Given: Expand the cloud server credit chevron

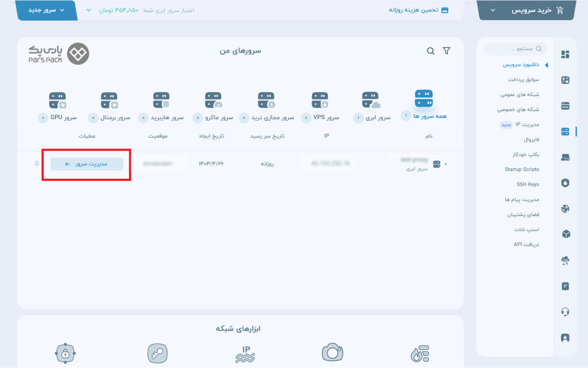Looking at the screenshot, I should tap(89, 10).
